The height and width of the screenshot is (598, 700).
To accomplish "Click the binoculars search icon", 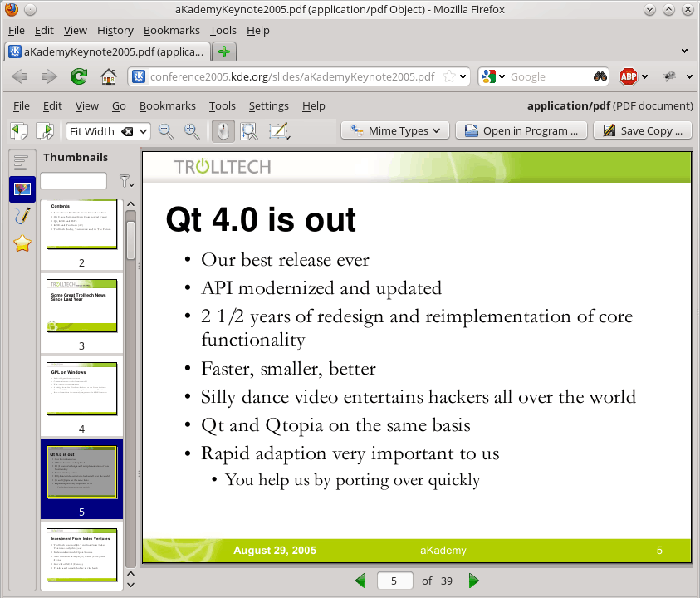I will click(x=600, y=76).
